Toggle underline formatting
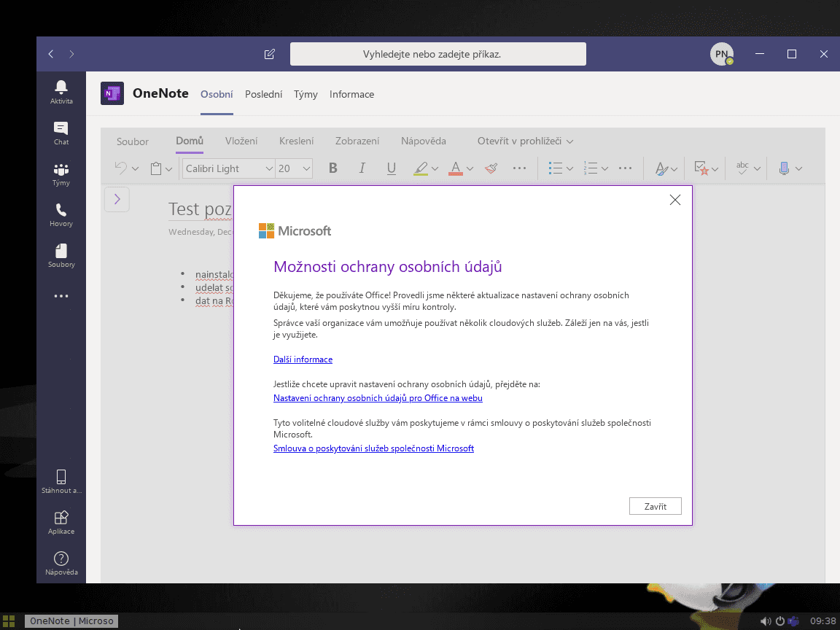840x630 pixels. 391,168
